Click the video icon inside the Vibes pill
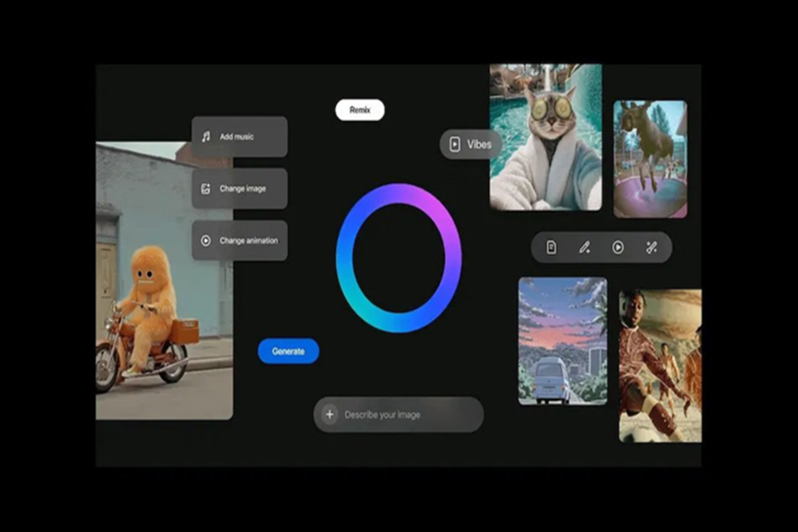Screen dimensions: 798x532 [x=455, y=145]
